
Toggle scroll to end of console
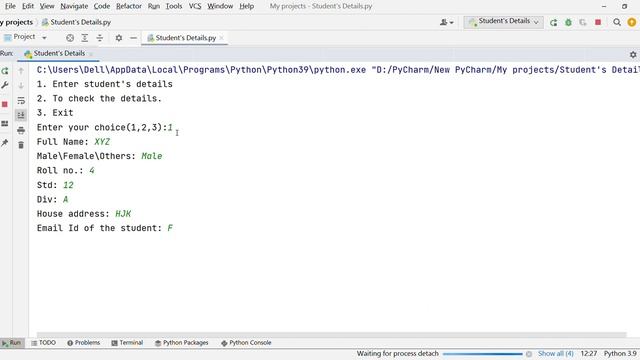(x=21, y=115)
